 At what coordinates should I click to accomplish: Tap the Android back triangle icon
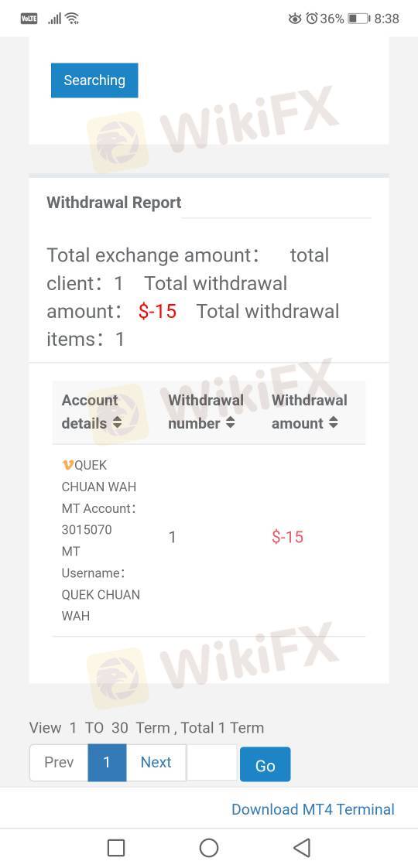click(302, 848)
